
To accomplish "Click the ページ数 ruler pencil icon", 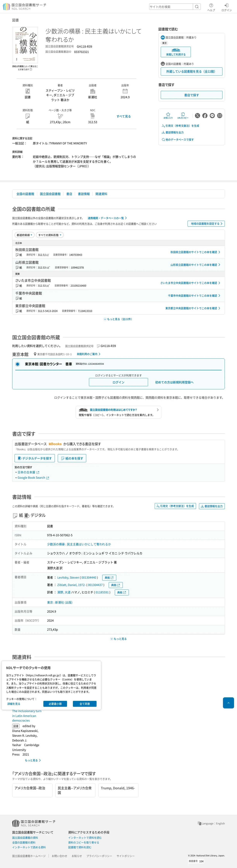I will click(x=60, y=116).
